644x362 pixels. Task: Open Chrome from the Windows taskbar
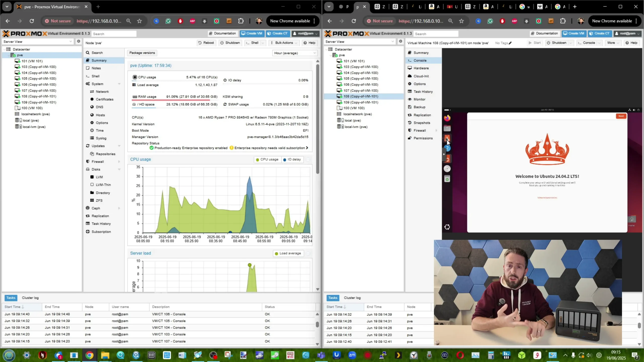tap(89, 355)
